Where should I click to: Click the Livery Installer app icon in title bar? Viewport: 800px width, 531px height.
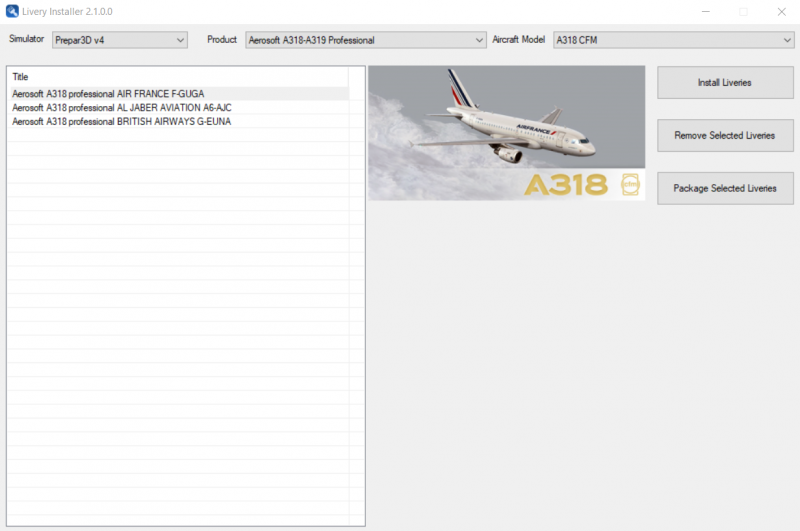tap(12, 11)
